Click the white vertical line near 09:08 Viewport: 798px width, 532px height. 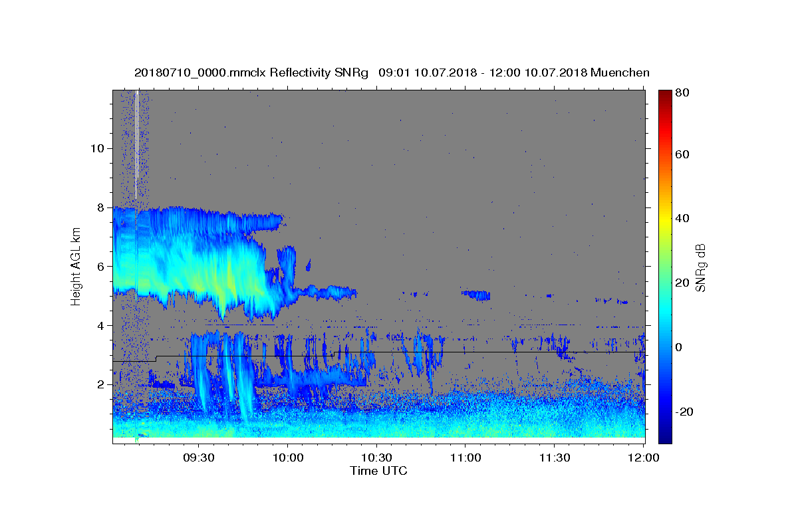(x=136, y=144)
